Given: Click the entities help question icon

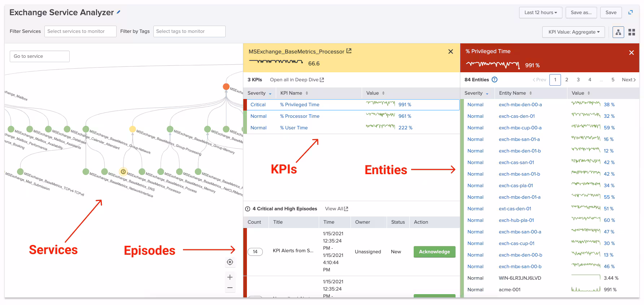Looking at the screenshot, I should (495, 80).
